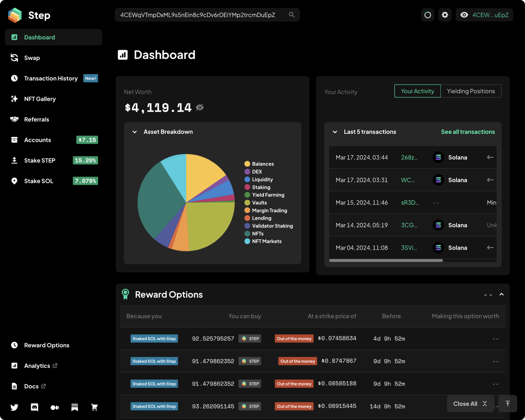The width and height of the screenshot is (525, 420).
Task: Open the Discord community icon
Action: [34, 407]
